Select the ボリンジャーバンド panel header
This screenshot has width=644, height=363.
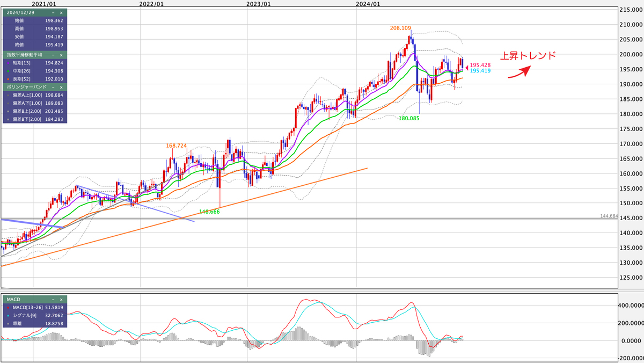pos(26,86)
